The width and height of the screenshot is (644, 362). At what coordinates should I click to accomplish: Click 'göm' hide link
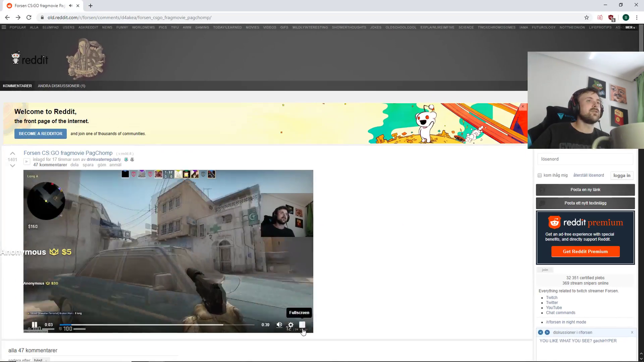point(102,165)
